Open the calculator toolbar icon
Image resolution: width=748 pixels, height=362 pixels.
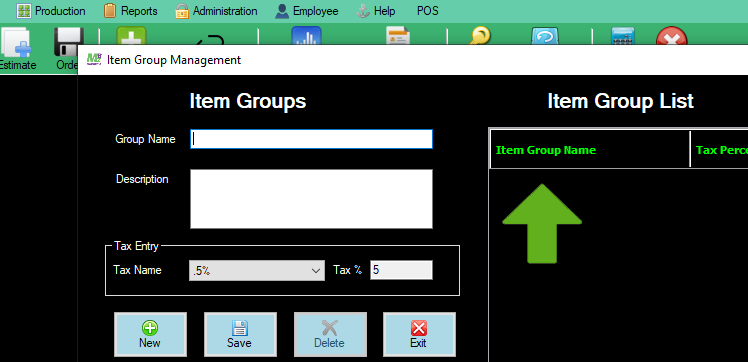click(x=623, y=36)
